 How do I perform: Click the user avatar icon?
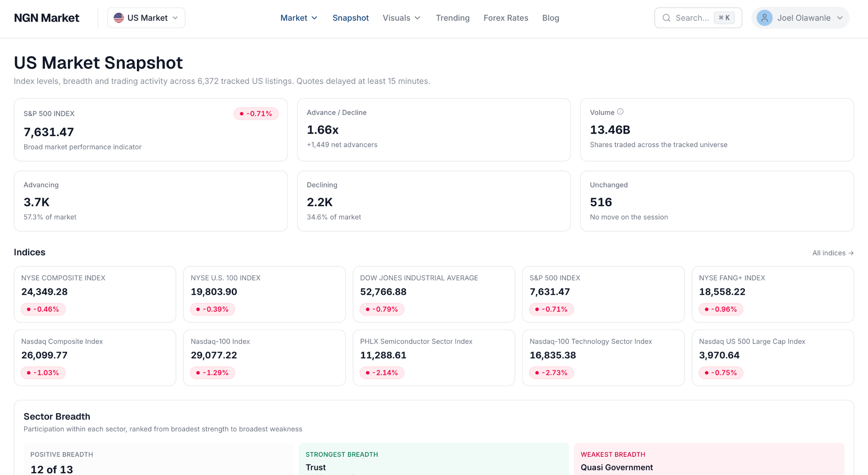click(765, 18)
